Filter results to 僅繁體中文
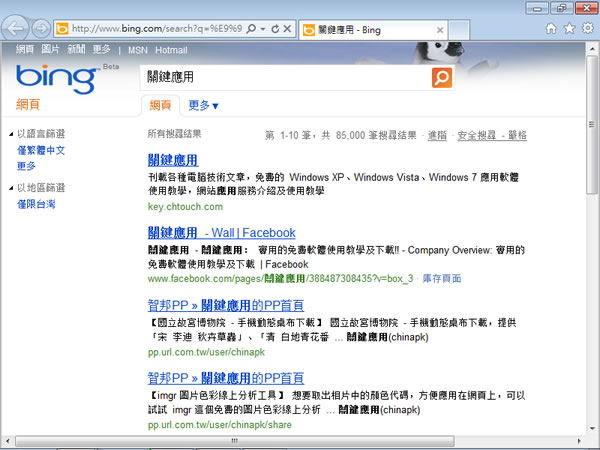 [41, 150]
